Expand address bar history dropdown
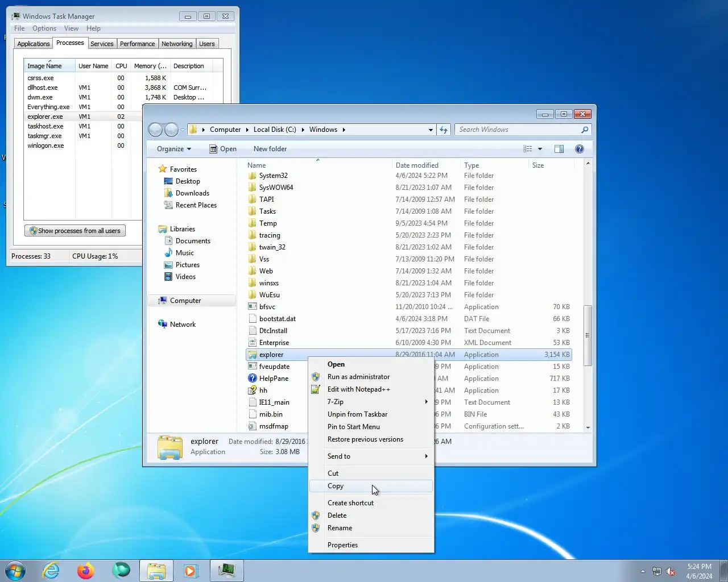This screenshot has height=582, width=728. click(x=431, y=130)
